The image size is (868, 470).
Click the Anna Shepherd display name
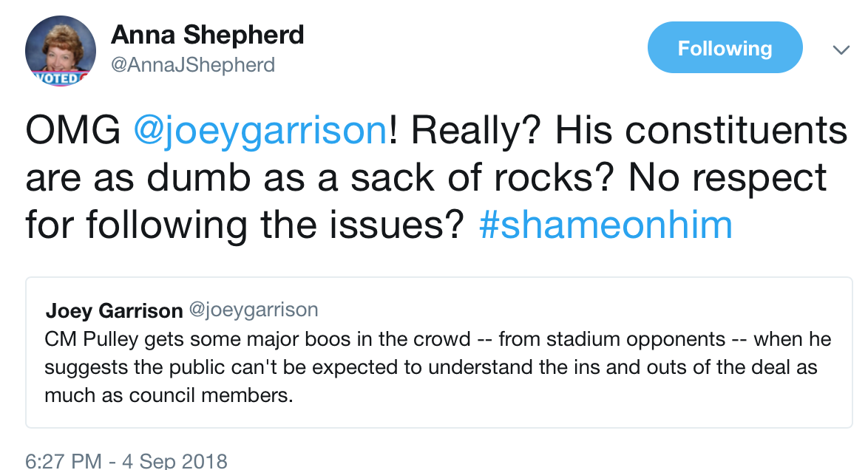click(x=207, y=35)
